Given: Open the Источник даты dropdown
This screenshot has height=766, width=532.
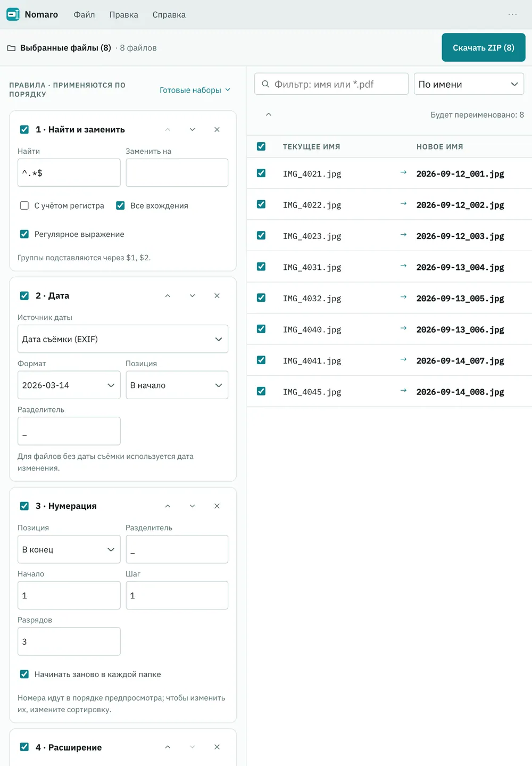Looking at the screenshot, I should click(123, 339).
